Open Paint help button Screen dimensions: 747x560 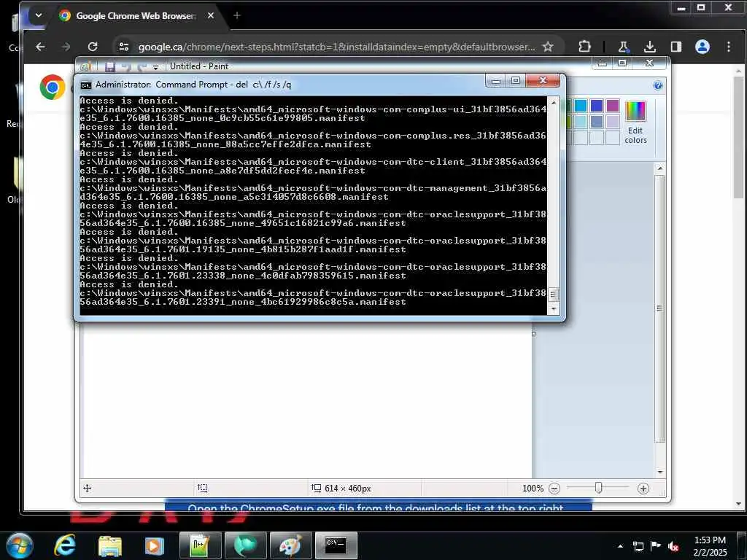point(657,85)
